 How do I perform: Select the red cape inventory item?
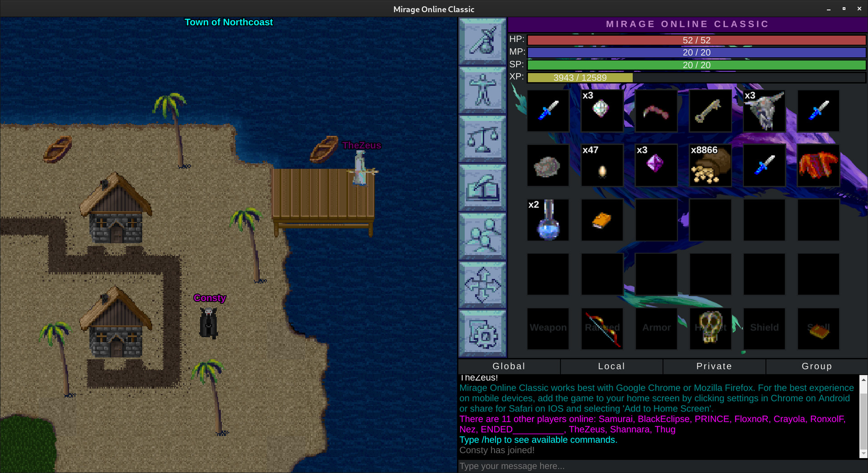818,166
